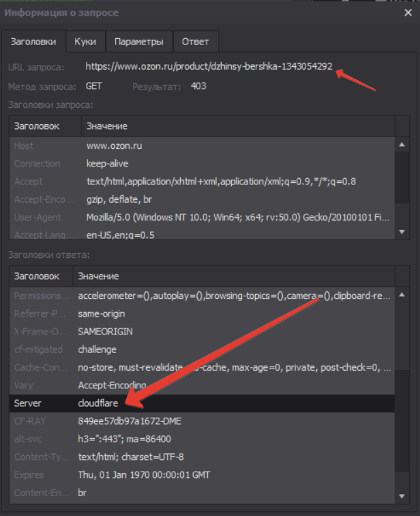420x516 pixels.
Task: Click response headers Значение column header
Action: (234, 276)
